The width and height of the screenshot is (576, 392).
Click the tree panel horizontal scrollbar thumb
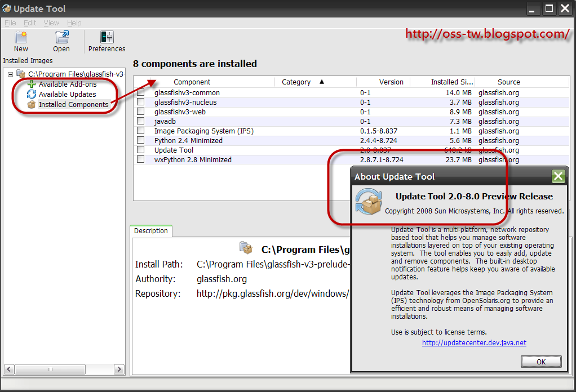point(50,369)
